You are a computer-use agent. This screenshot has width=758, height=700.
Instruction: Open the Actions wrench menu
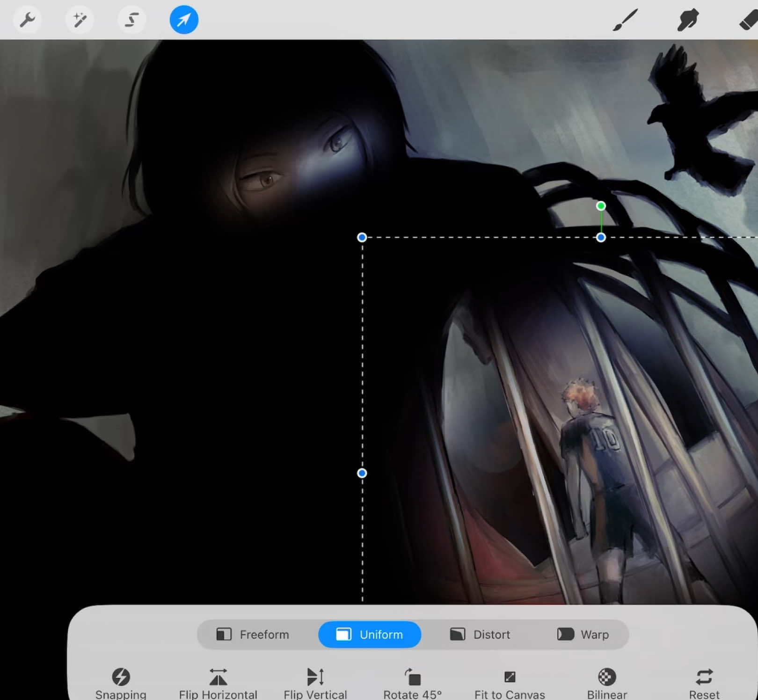point(28,20)
